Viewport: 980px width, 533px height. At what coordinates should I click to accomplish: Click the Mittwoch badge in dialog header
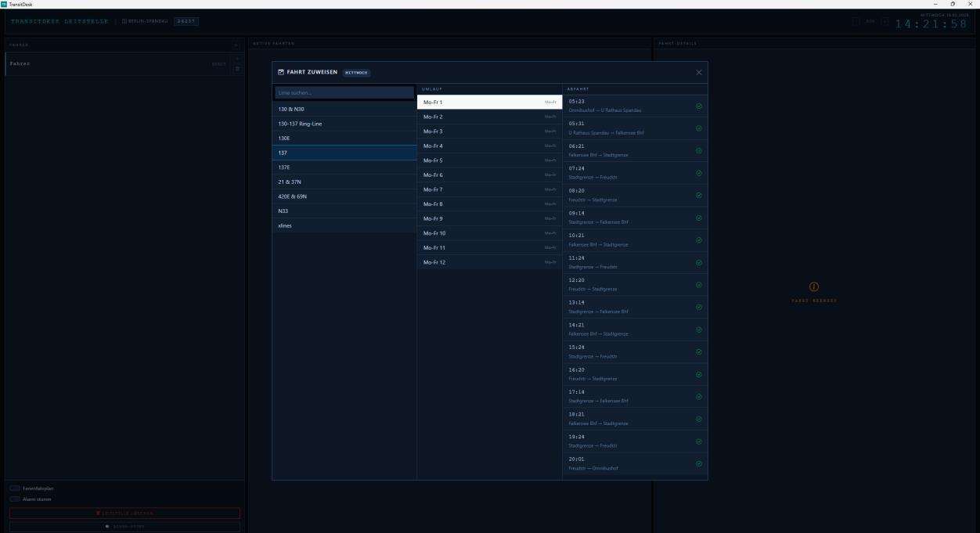[x=356, y=73]
